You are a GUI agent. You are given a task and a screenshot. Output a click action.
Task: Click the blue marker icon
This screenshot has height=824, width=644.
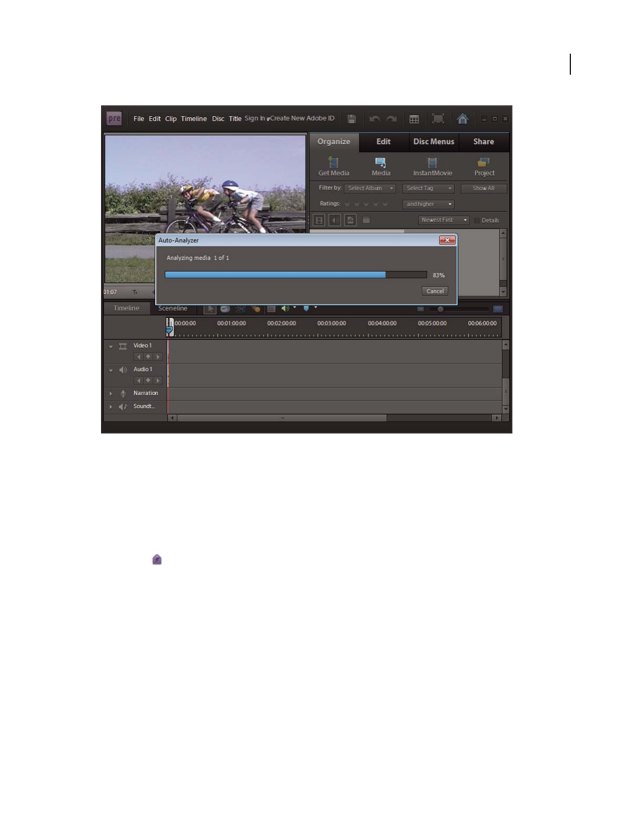(306, 308)
